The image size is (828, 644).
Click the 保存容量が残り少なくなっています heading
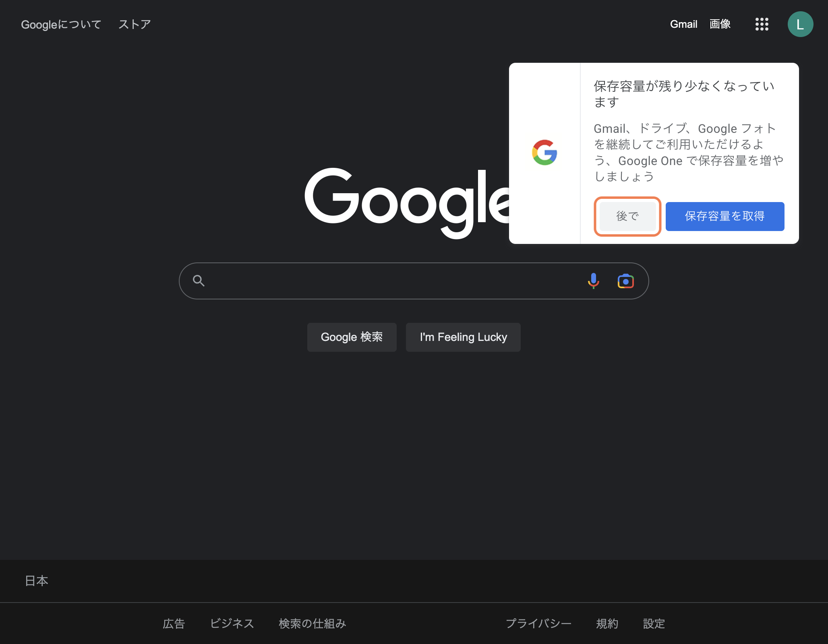684,94
